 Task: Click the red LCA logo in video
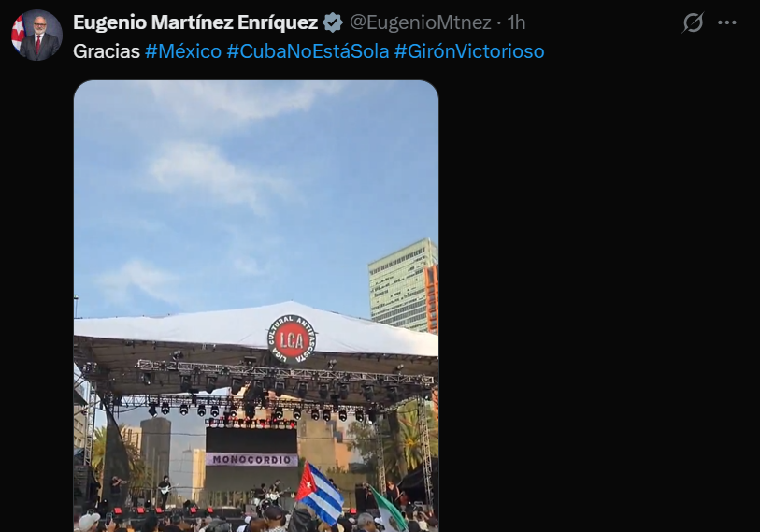292,339
